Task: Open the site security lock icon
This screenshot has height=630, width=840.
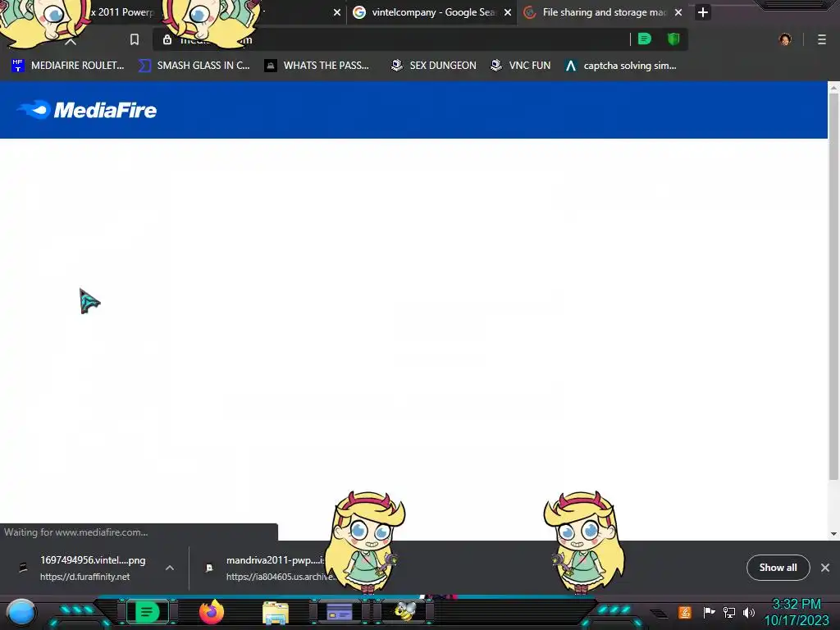Action: 167,39
